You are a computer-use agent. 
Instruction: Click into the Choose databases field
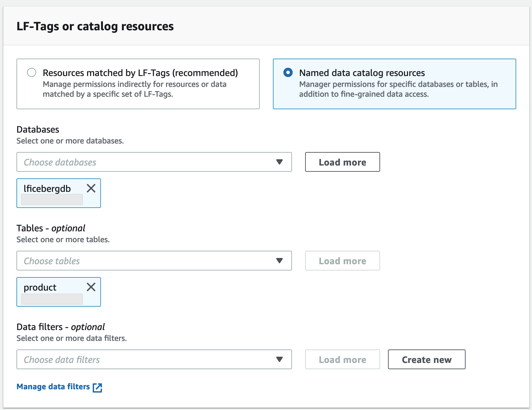132,162
